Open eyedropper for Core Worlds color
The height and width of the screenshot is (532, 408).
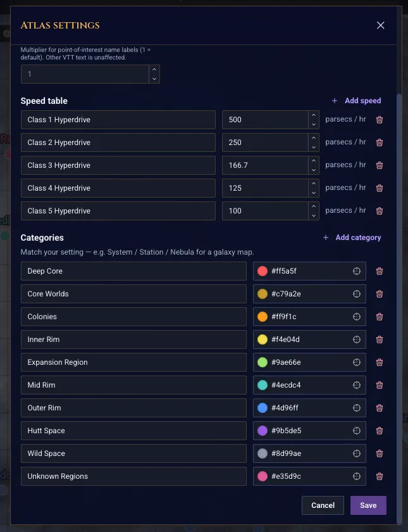pyautogui.click(x=357, y=294)
